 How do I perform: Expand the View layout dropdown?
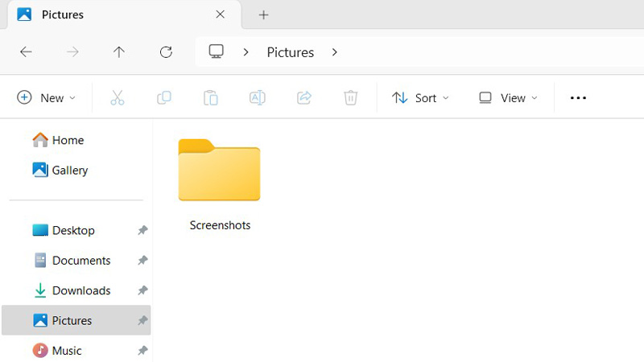tap(508, 98)
